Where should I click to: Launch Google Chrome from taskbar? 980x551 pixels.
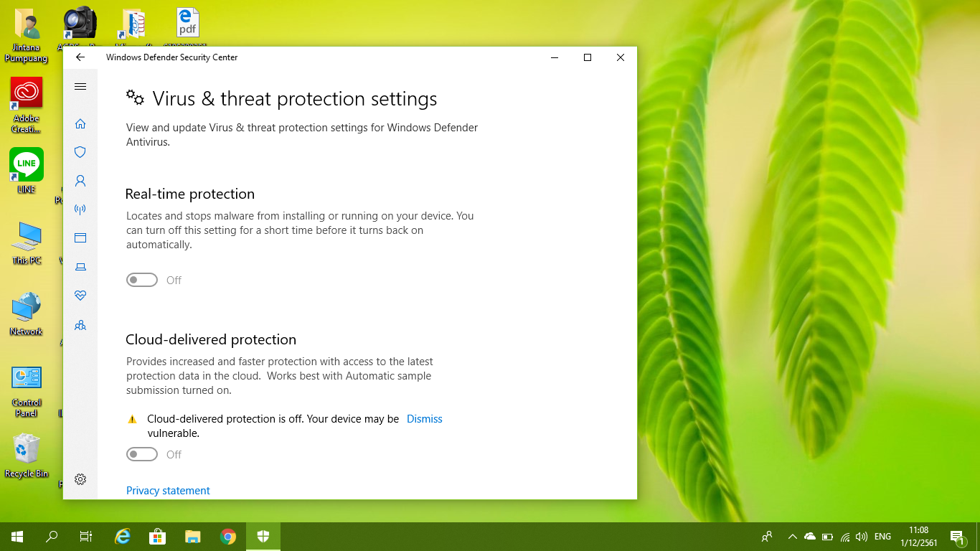pyautogui.click(x=228, y=537)
